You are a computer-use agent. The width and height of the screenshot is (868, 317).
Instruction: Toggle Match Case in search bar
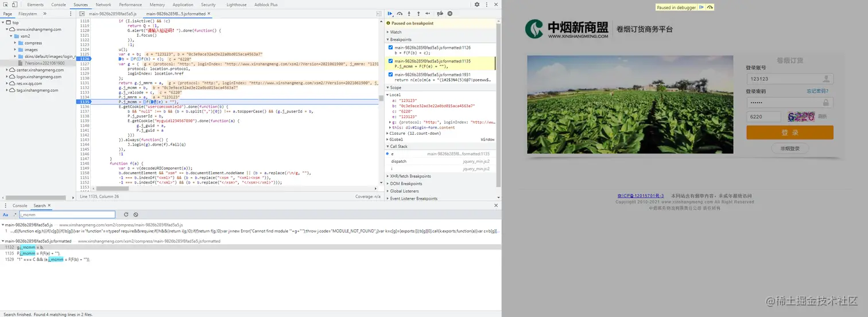pyautogui.click(x=6, y=214)
